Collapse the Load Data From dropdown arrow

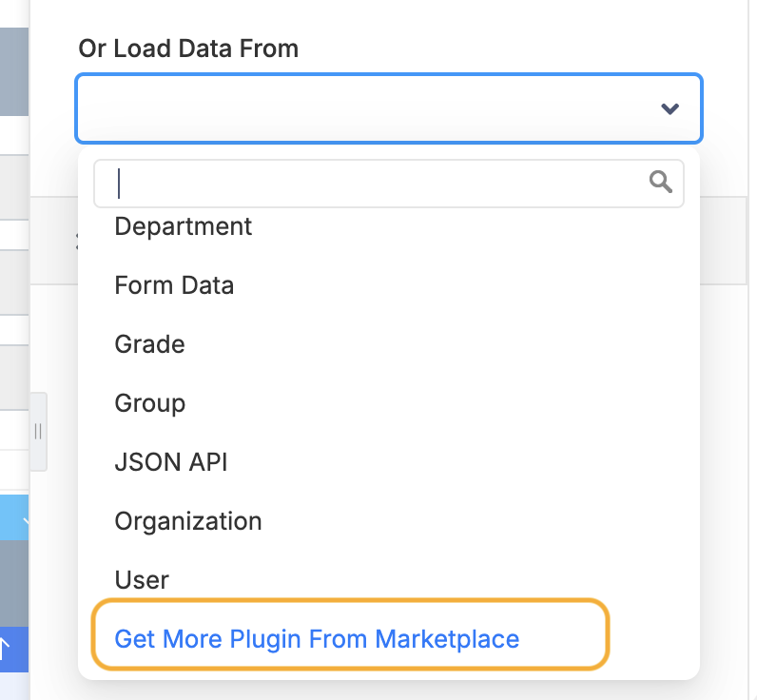pyautogui.click(x=670, y=108)
